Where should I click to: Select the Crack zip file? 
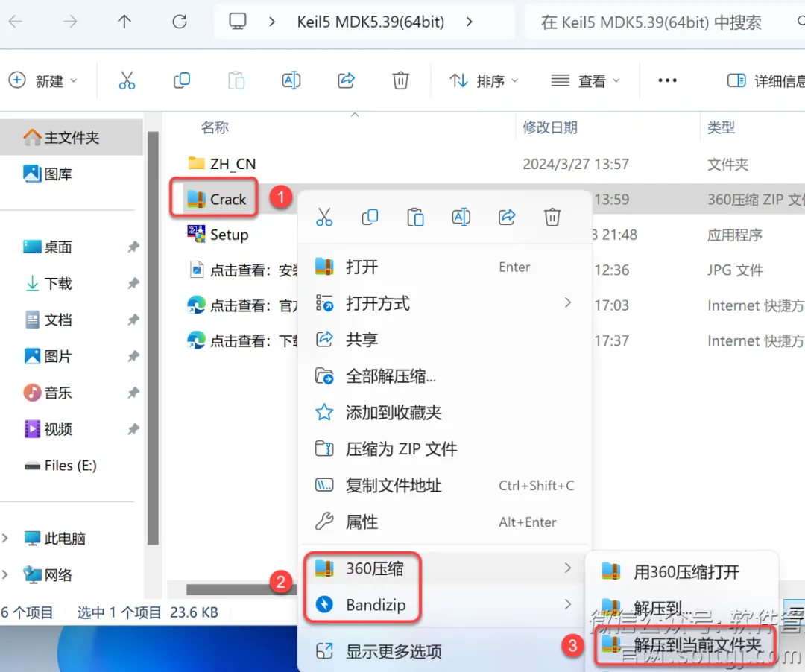pos(216,199)
